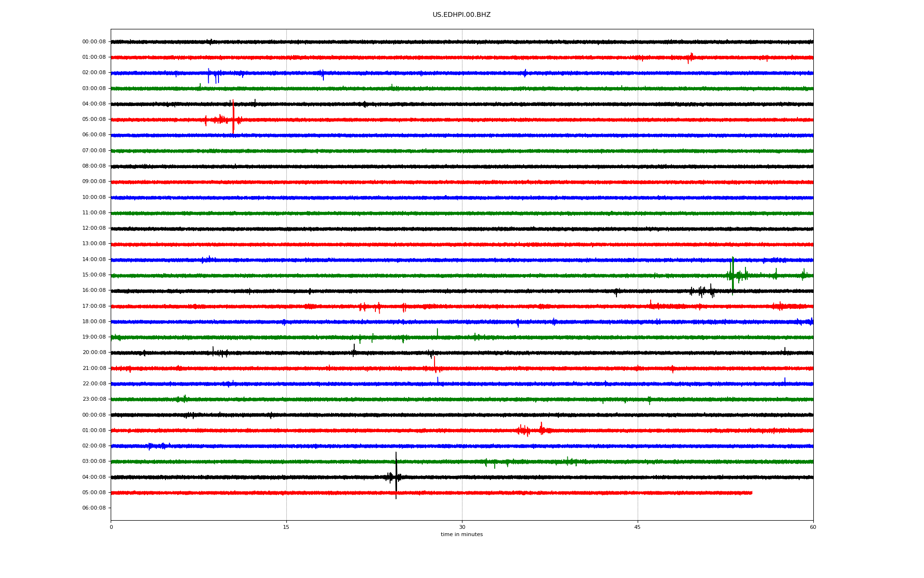Select the 15:00:08 row time label

(94, 275)
